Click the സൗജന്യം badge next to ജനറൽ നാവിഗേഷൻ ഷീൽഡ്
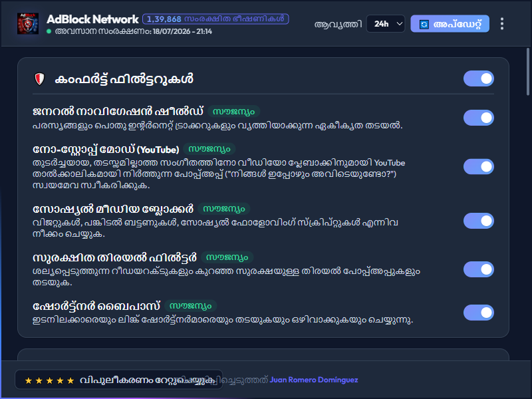 pyautogui.click(x=234, y=111)
